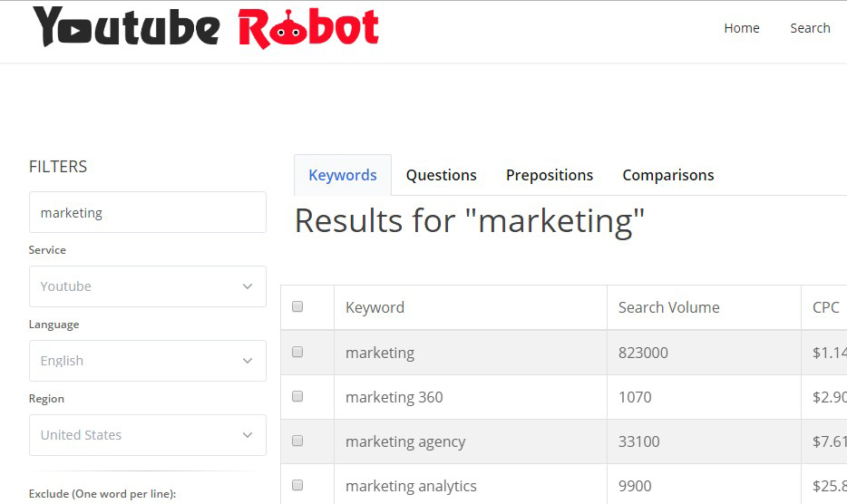Select the 'marketing analytics' keyword cell

[x=471, y=485]
